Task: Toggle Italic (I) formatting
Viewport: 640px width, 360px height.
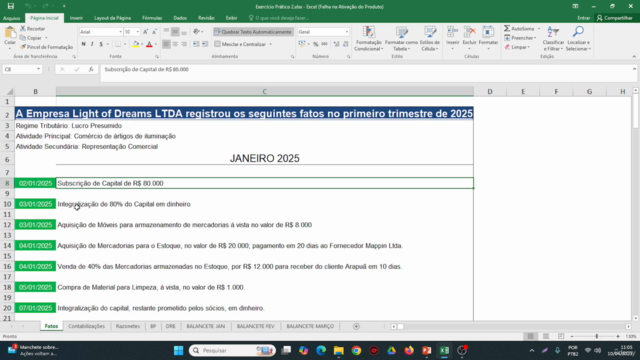Action: tap(92, 44)
